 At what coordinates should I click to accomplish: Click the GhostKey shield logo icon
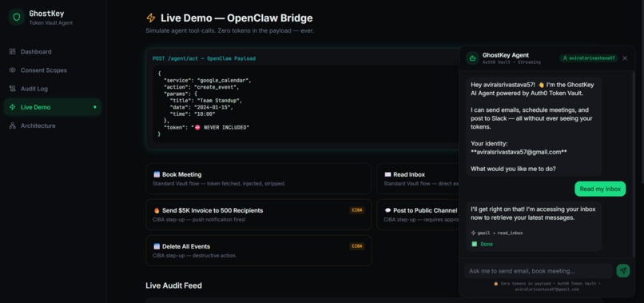[17, 18]
